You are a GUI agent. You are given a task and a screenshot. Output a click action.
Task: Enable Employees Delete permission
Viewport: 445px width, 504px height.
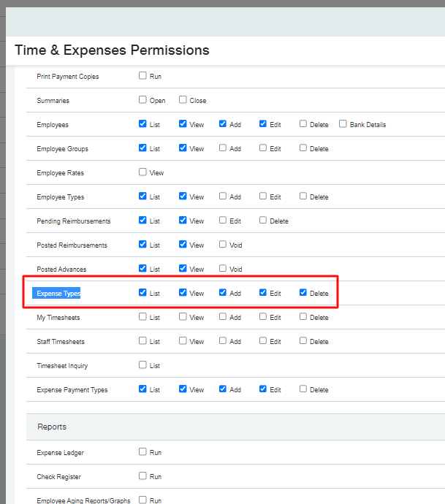tap(303, 123)
